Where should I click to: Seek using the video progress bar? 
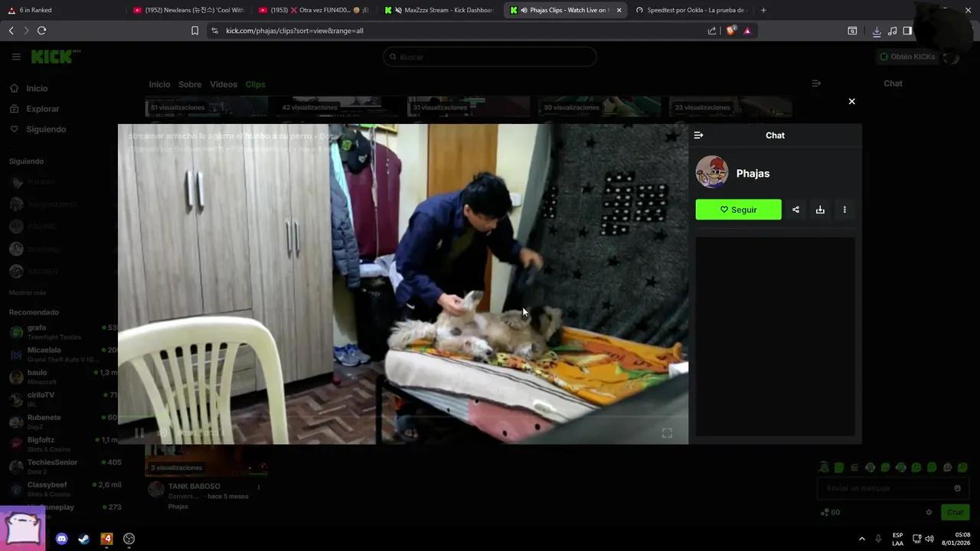pos(406,419)
